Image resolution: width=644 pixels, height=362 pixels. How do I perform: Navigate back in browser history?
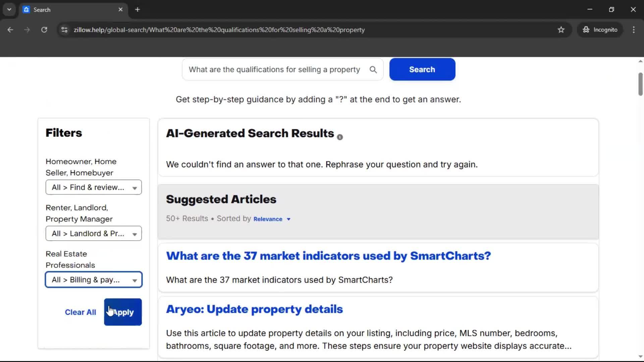(x=10, y=29)
